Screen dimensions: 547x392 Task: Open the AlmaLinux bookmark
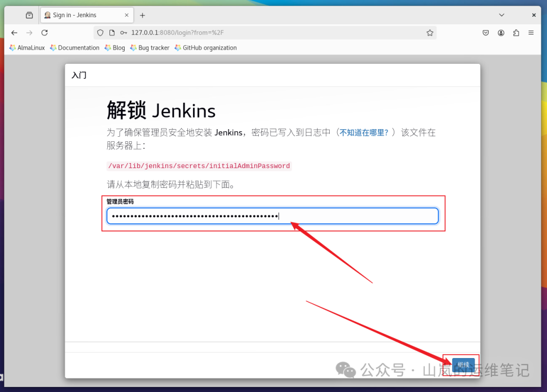point(26,47)
